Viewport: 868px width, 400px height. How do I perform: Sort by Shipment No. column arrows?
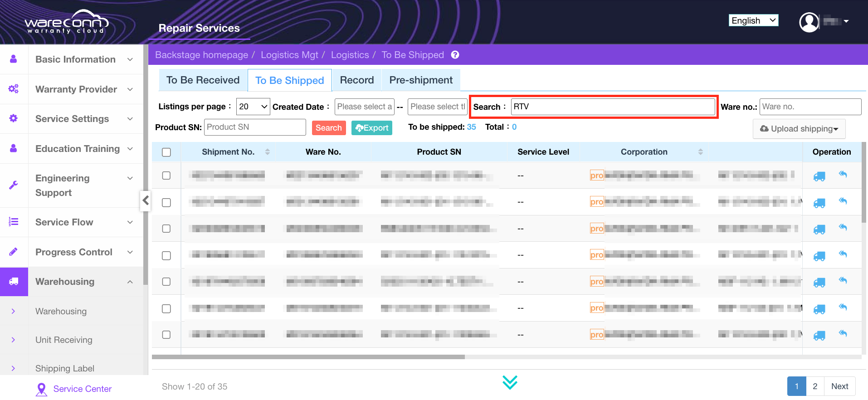coord(267,152)
